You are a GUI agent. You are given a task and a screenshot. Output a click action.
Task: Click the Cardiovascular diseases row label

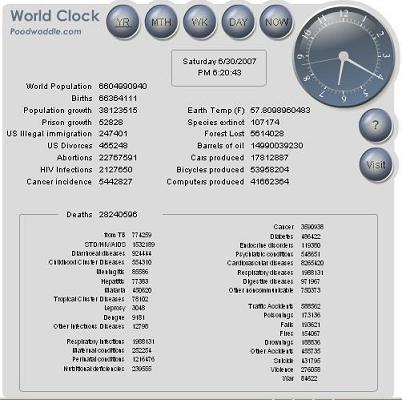260,263
